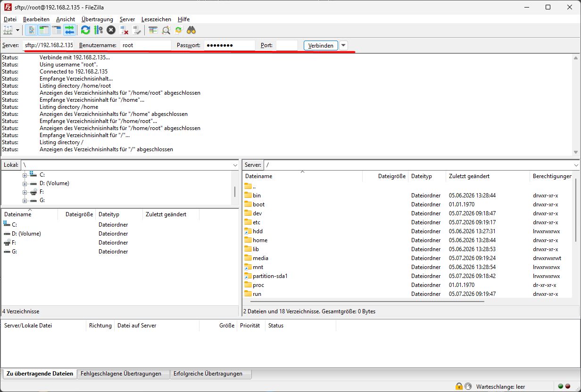Click the reconnect to last server icon
This screenshot has height=392, width=581.
tap(137, 30)
